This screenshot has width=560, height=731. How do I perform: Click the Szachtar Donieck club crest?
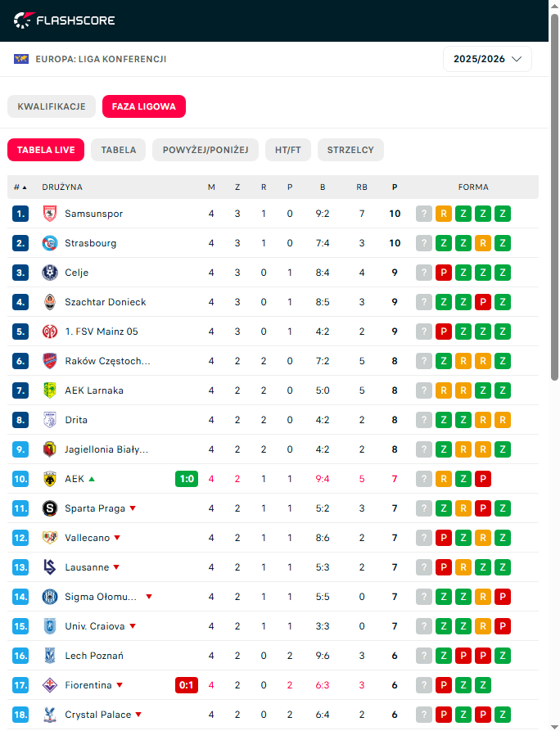click(x=49, y=302)
